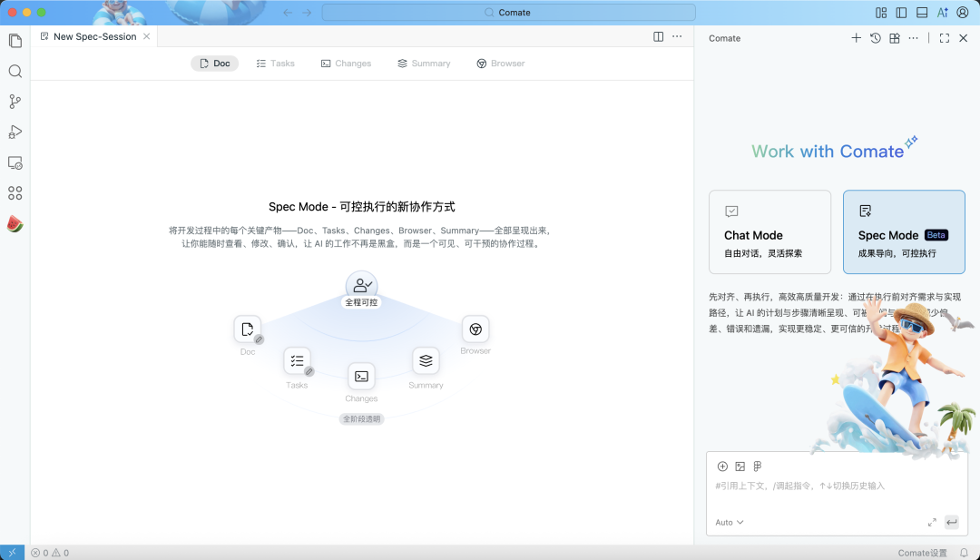
Task: Click the Tasks icon in the diagram
Action: click(x=297, y=360)
